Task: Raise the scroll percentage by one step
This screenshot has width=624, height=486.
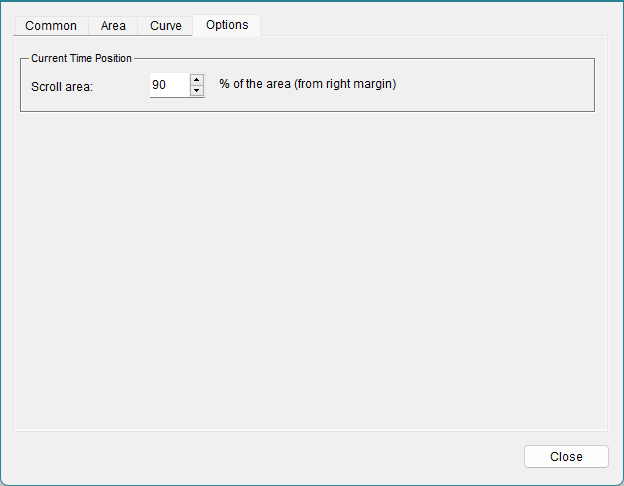Action: pos(197,80)
